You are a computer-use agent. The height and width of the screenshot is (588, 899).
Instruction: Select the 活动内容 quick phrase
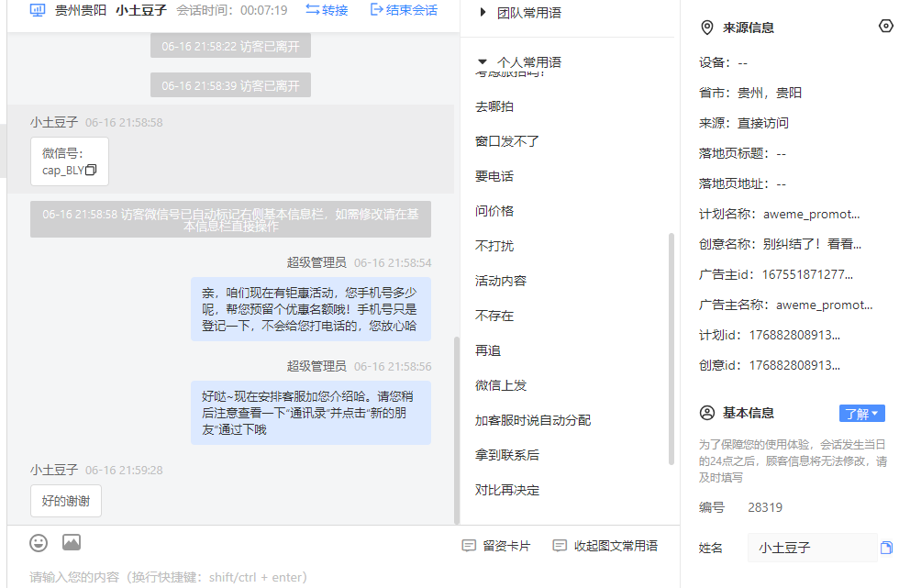tap(501, 281)
